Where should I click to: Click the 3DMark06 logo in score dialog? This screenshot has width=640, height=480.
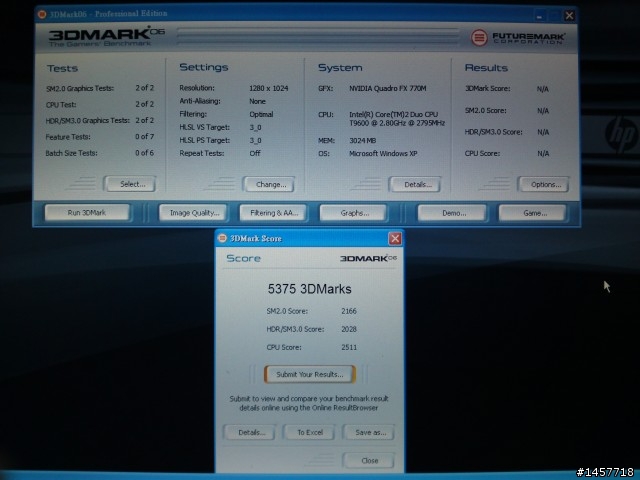click(x=368, y=258)
